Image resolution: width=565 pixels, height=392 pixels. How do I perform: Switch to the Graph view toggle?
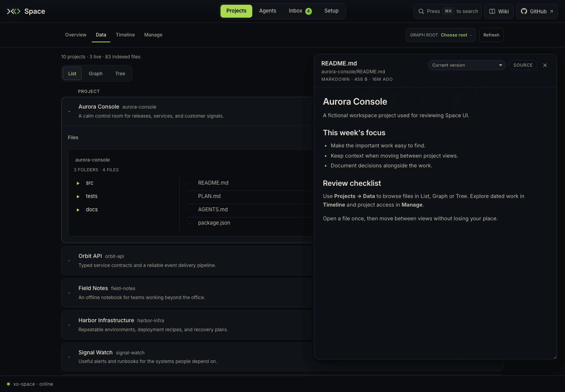pyautogui.click(x=96, y=74)
